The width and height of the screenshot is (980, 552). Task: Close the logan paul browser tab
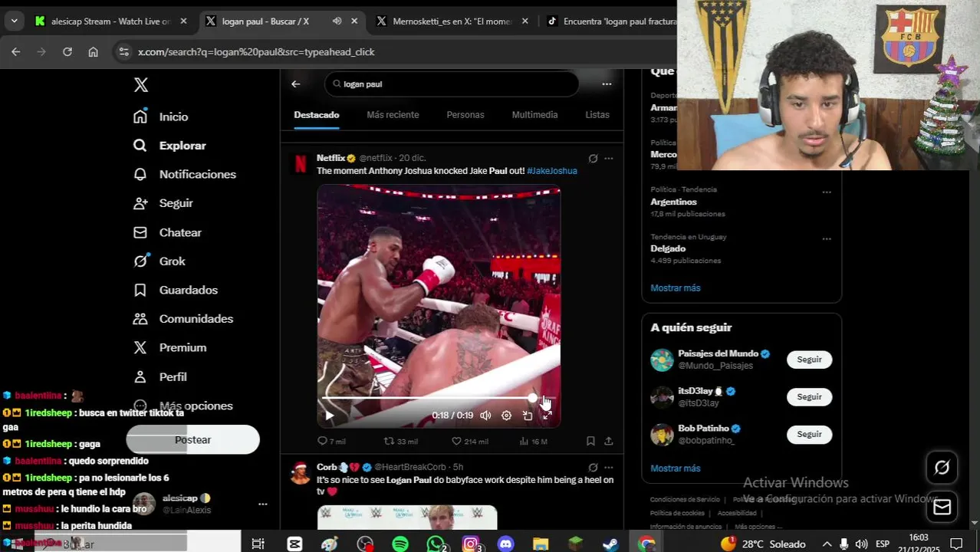point(354,21)
